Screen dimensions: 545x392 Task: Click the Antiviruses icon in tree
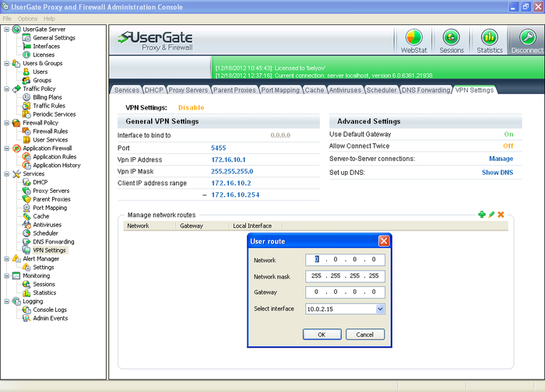point(26,225)
